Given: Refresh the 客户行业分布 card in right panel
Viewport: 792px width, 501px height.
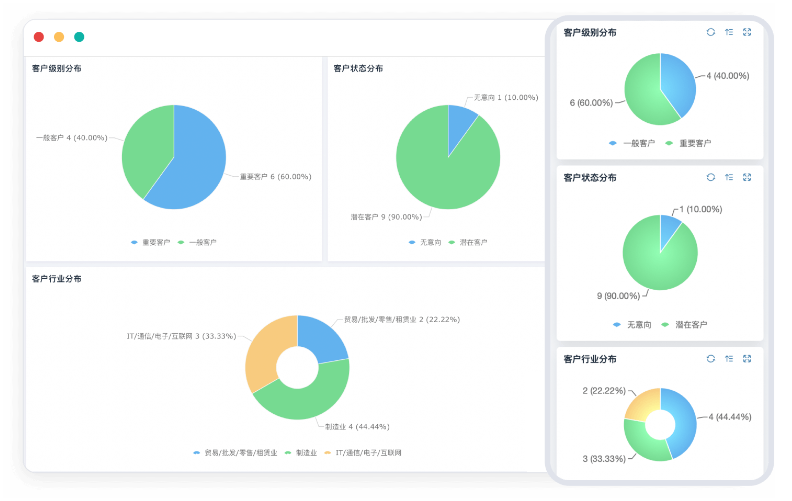Looking at the screenshot, I should 711,359.
